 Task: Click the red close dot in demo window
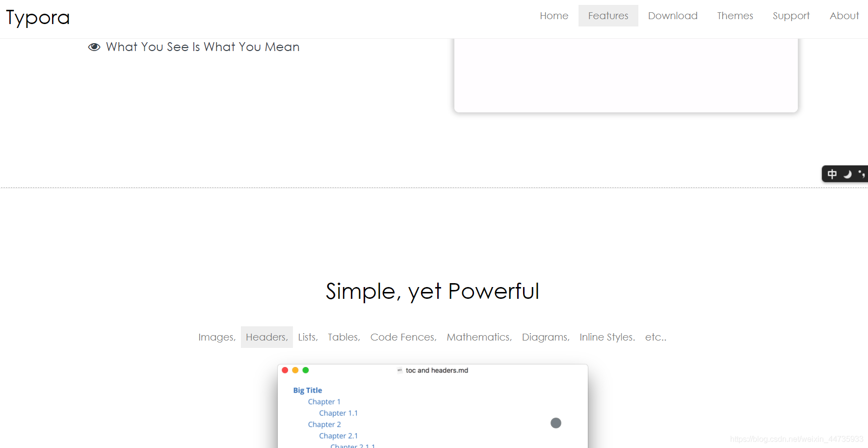pos(285,370)
